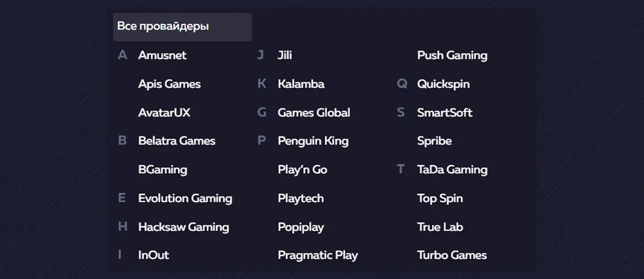This screenshot has height=279, width=644.
Task: Open Play'n Go provider
Action: tap(302, 170)
